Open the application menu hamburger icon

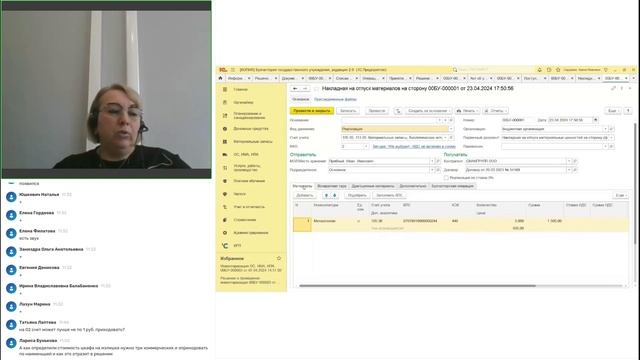(x=233, y=70)
